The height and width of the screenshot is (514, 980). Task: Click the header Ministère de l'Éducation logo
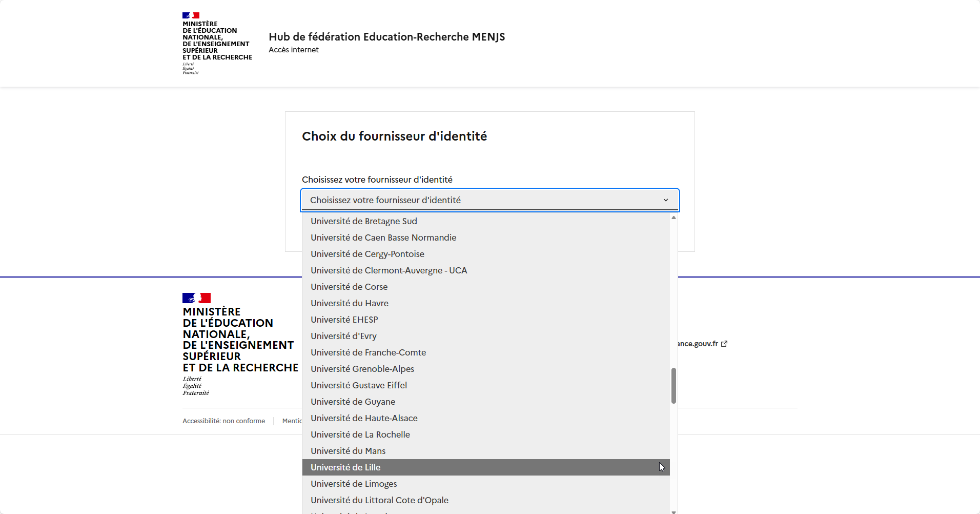click(217, 43)
